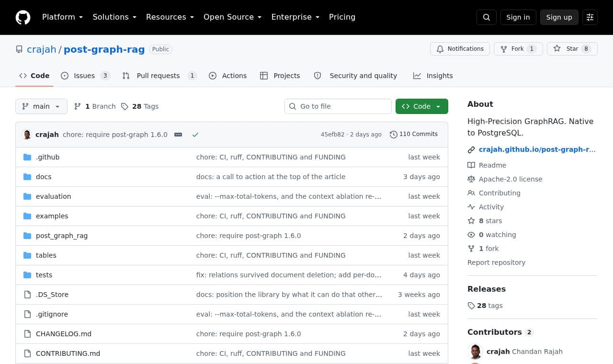Click the GitHub logo icon
Viewport: 613px width, 364px height.
pyautogui.click(x=23, y=17)
